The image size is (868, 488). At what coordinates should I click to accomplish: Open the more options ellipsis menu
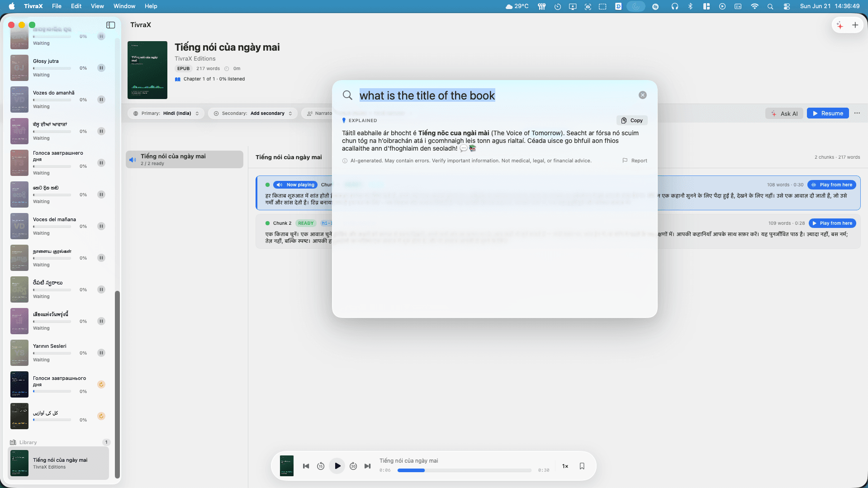point(857,113)
